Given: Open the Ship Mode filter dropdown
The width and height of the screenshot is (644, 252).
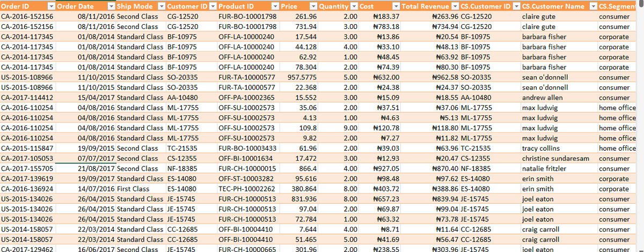Looking at the screenshot, I should (161, 6).
